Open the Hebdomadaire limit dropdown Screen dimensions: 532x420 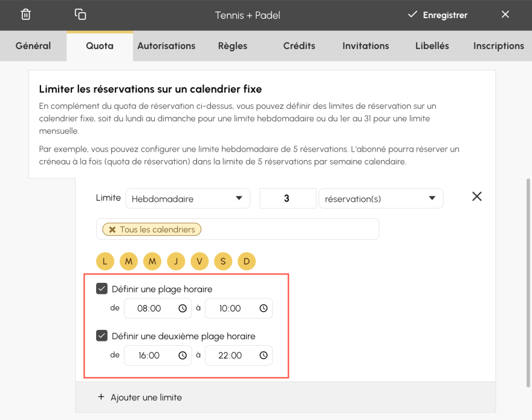pos(188,198)
